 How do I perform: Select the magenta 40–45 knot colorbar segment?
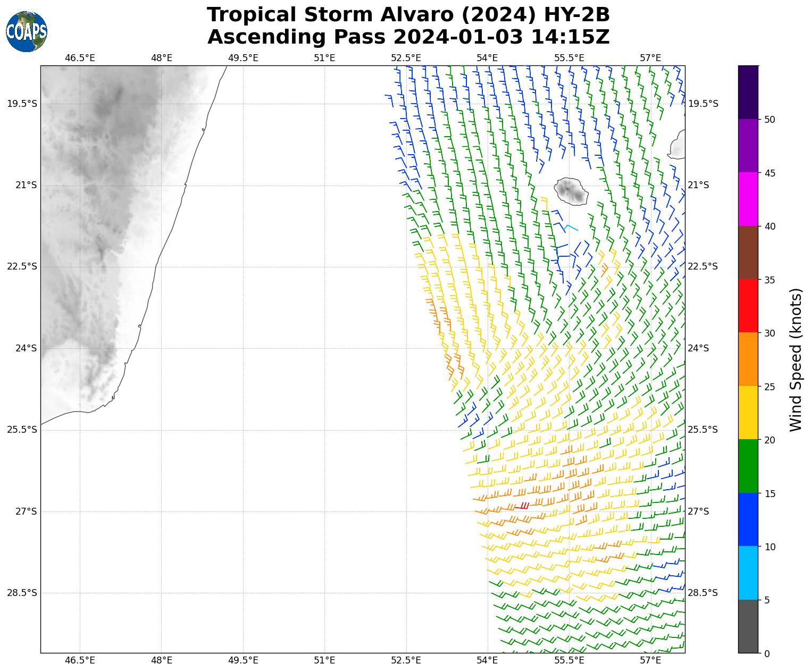[748, 199]
